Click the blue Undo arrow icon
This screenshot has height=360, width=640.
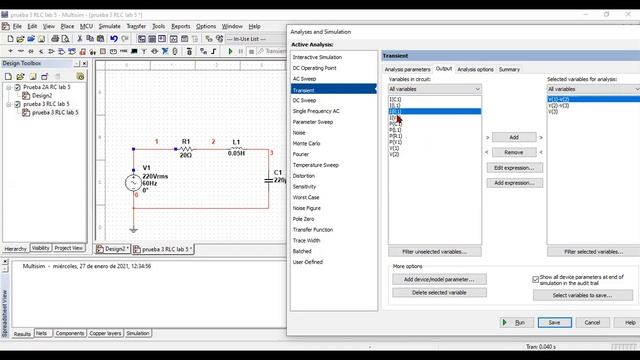[114, 39]
